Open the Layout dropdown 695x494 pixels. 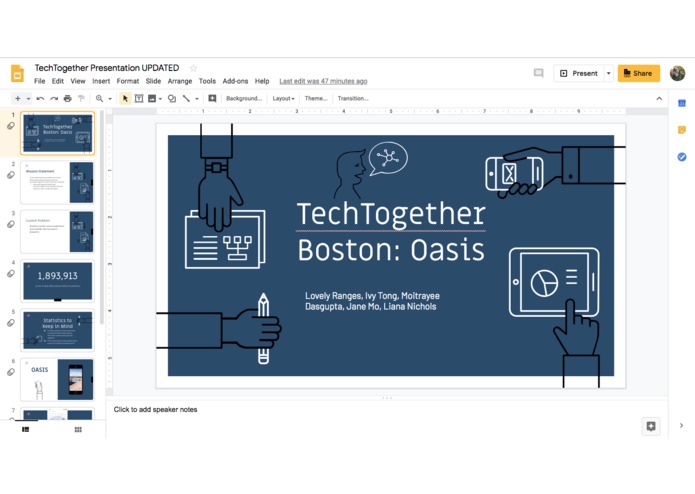pyautogui.click(x=283, y=98)
